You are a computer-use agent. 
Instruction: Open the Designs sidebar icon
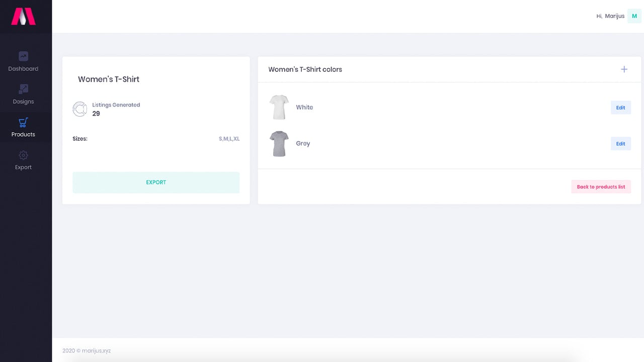23,89
